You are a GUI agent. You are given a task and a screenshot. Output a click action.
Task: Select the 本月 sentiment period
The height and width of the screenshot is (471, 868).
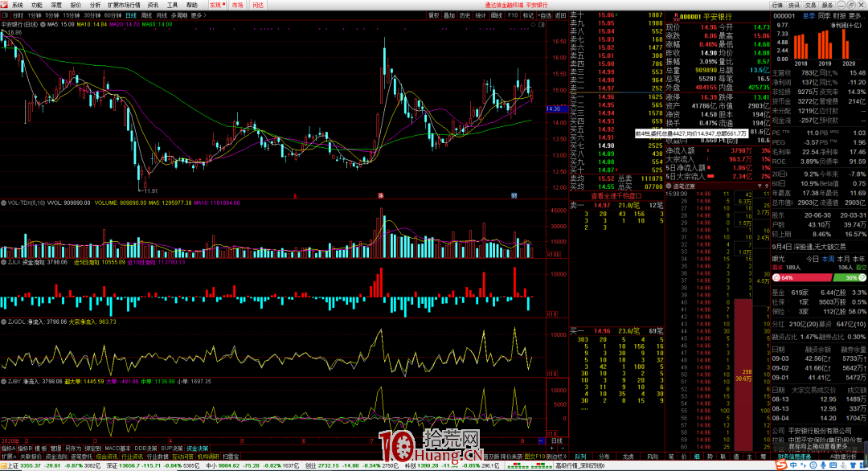tap(843, 259)
